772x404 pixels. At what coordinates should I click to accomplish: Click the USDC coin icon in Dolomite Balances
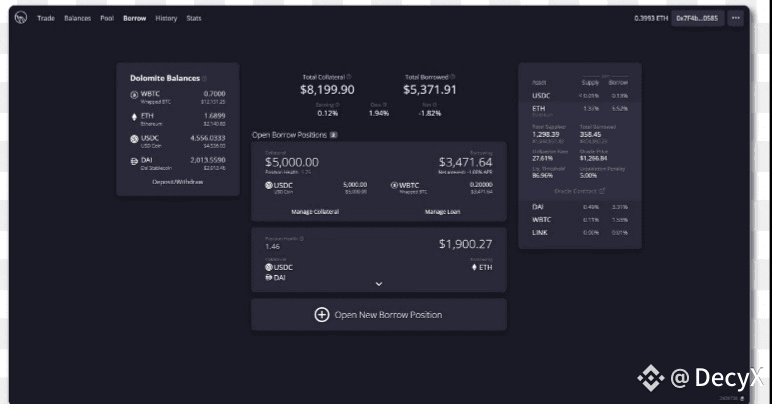click(134, 139)
